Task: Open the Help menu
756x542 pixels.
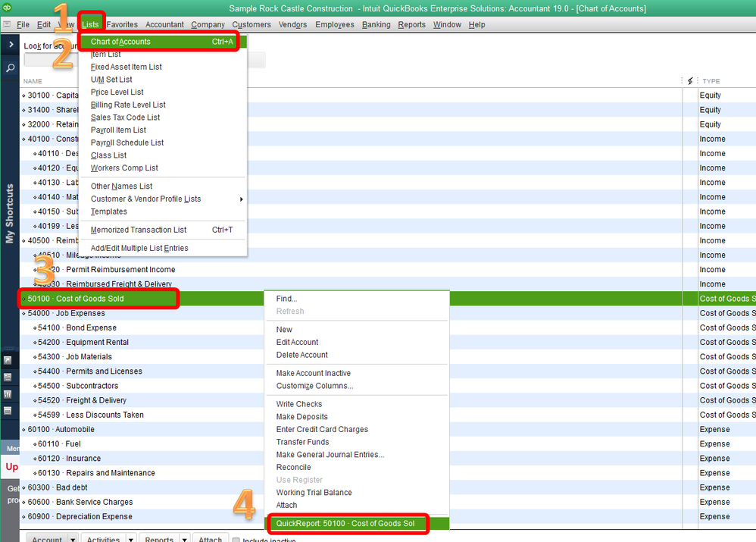Action: 476,24
